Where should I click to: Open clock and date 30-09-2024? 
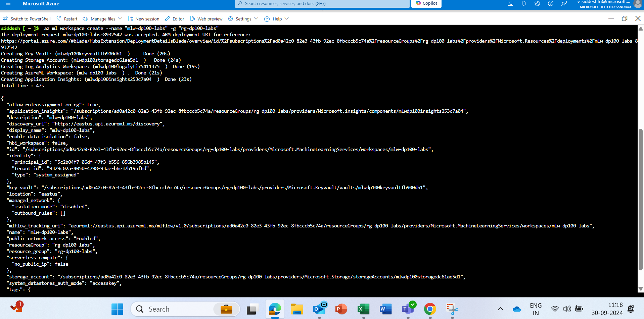pos(607,309)
